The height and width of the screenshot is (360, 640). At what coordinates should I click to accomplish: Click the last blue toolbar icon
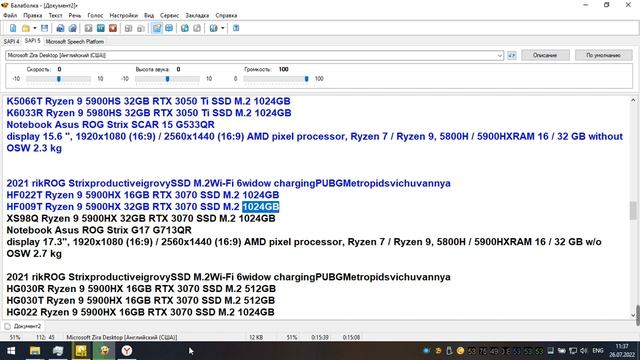click(x=236, y=28)
